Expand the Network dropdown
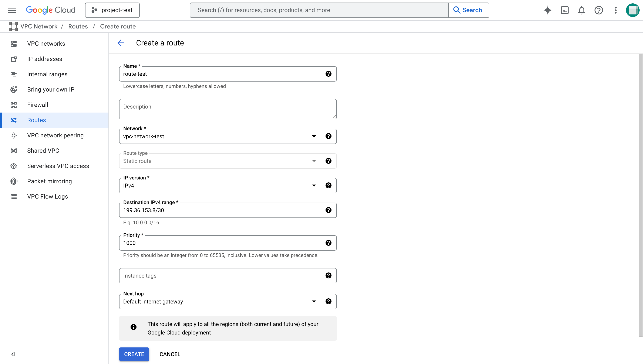Screen dimensions: 643x364 (x=314, y=136)
